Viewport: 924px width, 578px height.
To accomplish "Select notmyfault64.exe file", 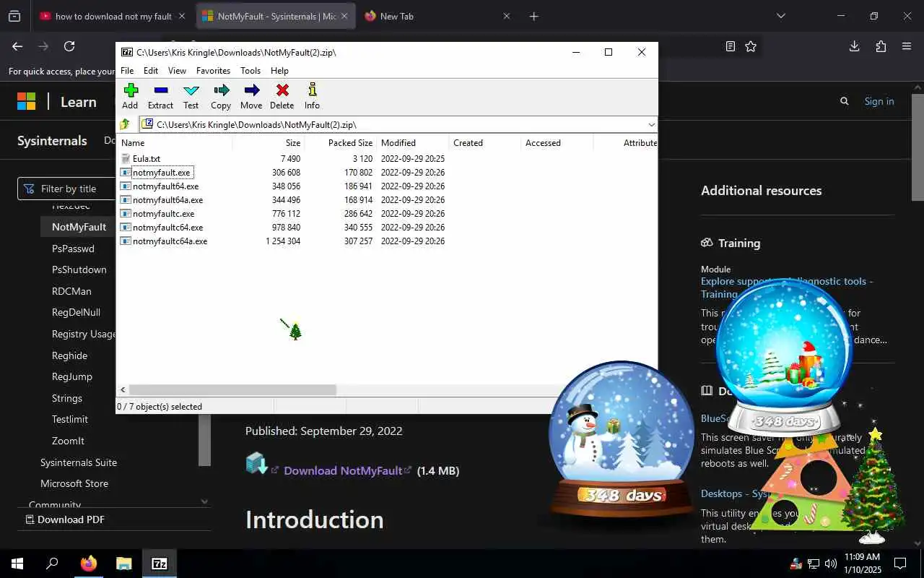I will click(165, 186).
